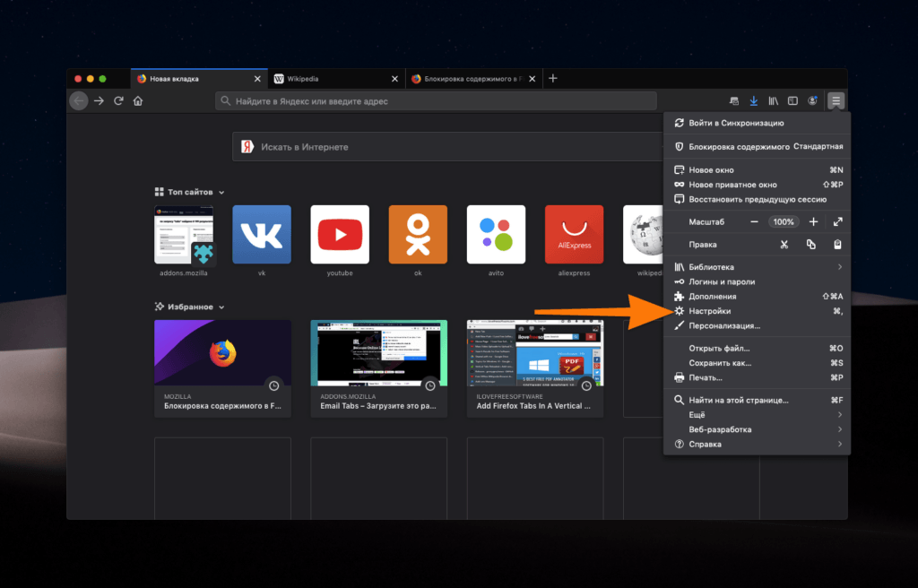Image resolution: width=918 pixels, height=588 pixels.
Task: Reload the current page
Action: pyautogui.click(x=118, y=100)
